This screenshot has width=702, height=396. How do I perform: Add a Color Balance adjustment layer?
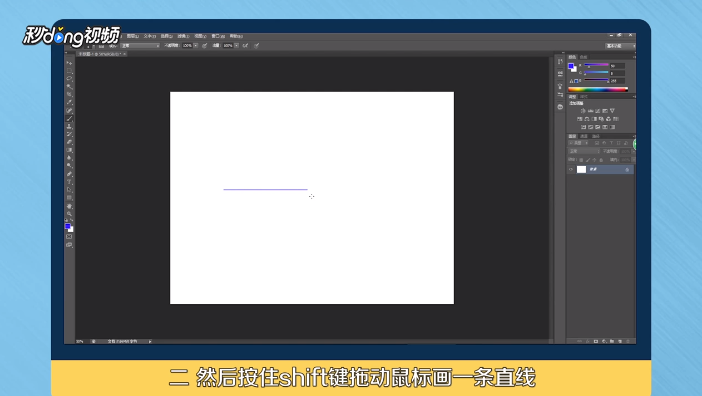587,119
